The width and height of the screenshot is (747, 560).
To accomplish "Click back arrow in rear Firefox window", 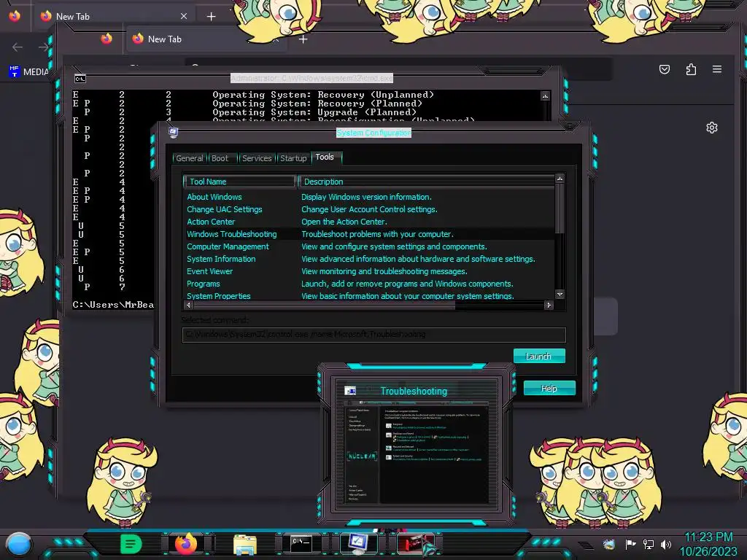I will pyautogui.click(x=18, y=47).
